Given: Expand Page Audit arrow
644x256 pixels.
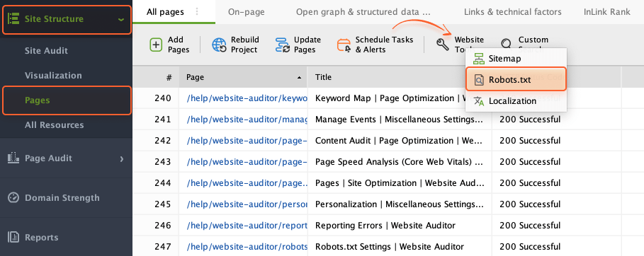Looking at the screenshot, I should coord(122,158).
